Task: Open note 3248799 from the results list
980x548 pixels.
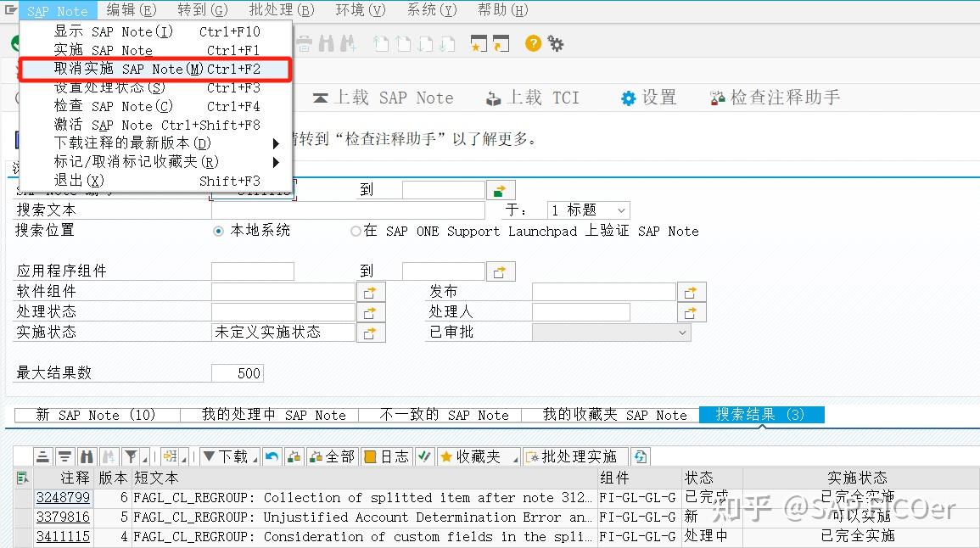Action: [x=63, y=497]
